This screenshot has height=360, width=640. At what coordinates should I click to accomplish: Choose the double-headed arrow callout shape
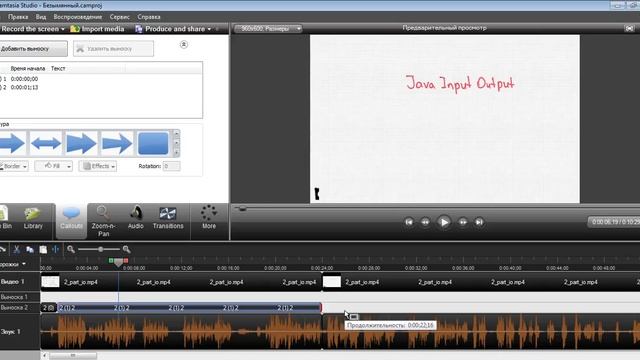pos(46,143)
